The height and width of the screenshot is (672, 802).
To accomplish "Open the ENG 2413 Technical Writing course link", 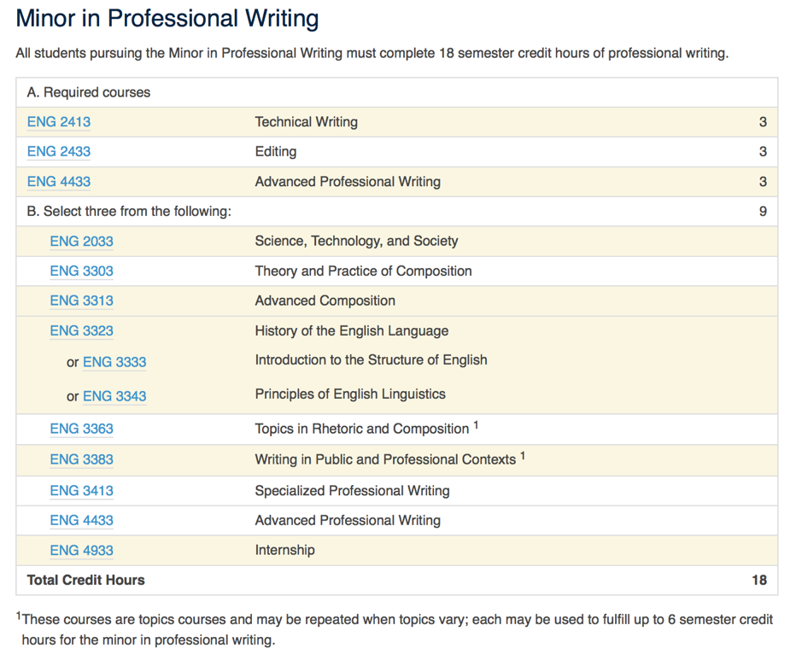I will click(x=59, y=122).
